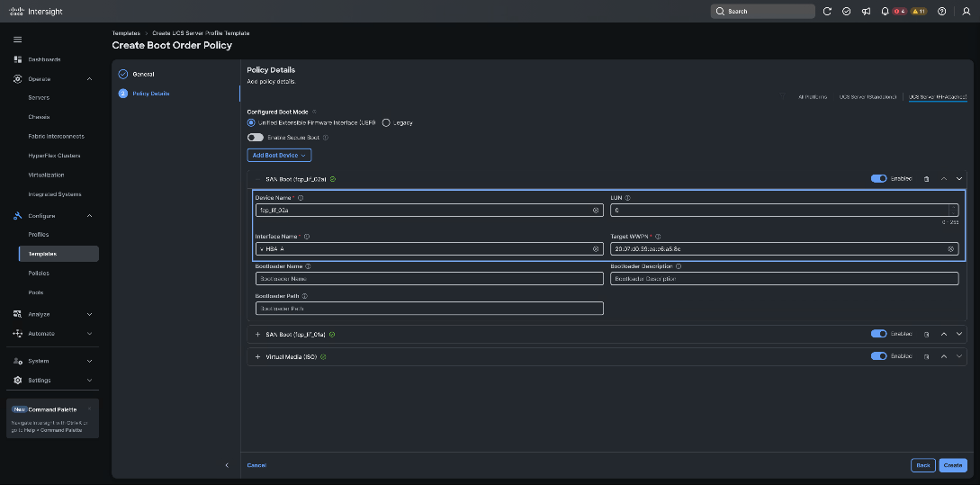Move SAN Boot fcp_lif_01a down in order
The height and width of the screenshot is (485, 980).
tap(959, 335)
